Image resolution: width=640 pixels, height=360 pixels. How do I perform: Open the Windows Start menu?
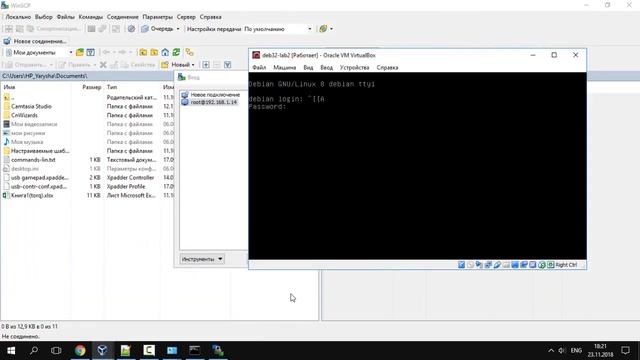point(11,350)
